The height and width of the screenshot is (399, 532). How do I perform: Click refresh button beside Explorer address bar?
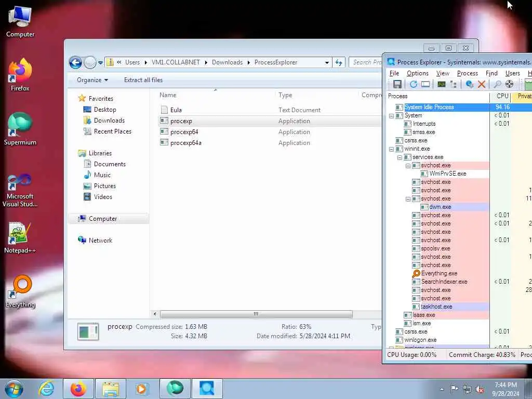339,62
